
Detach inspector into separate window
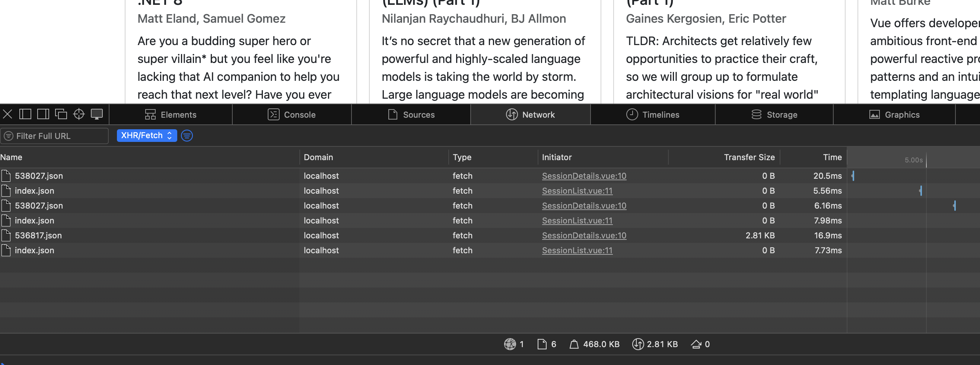[61, 114]
